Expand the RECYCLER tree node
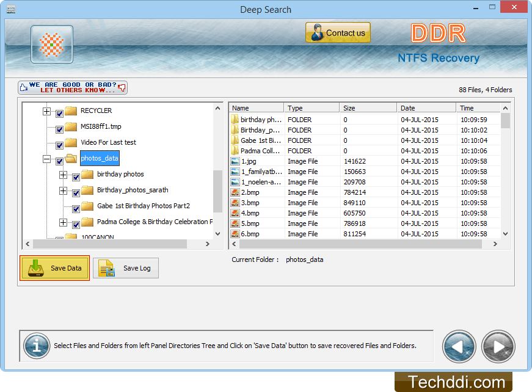This screenshot has width=532, height=392. (47, 112)
